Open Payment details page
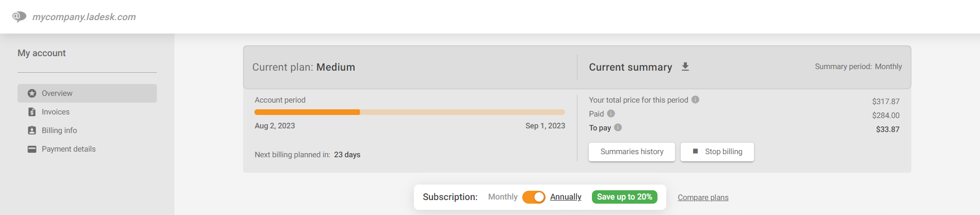Screen dimensions: 980x215 (69, 149)
